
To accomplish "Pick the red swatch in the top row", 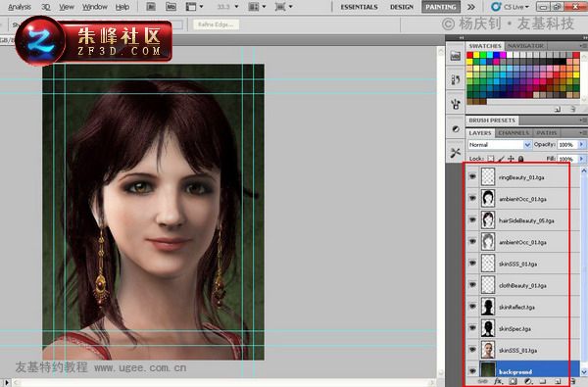I will click(x=469, y=55).
